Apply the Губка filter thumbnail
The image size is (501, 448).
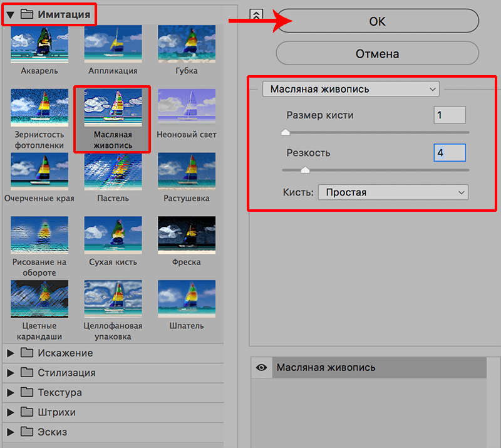click(x=186, y=44)
